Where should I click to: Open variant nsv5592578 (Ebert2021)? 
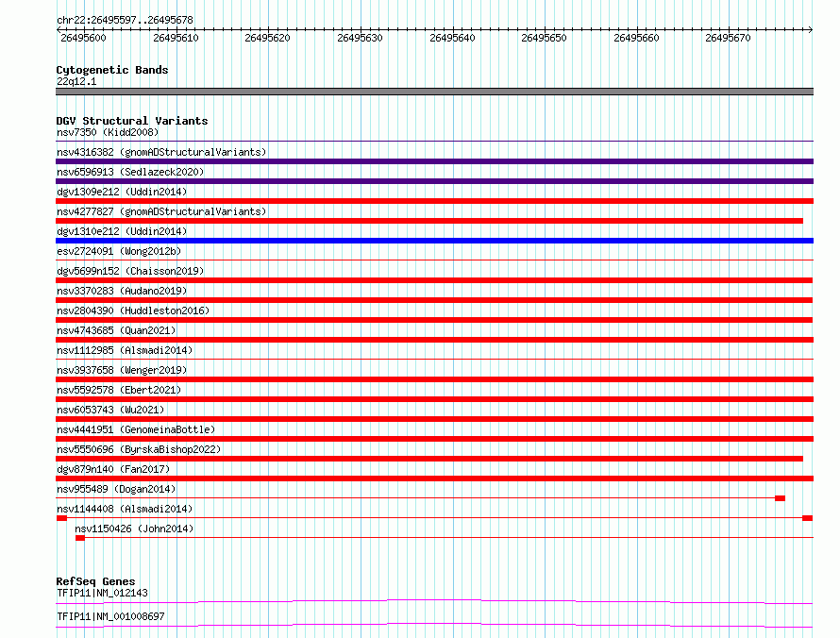119,390
